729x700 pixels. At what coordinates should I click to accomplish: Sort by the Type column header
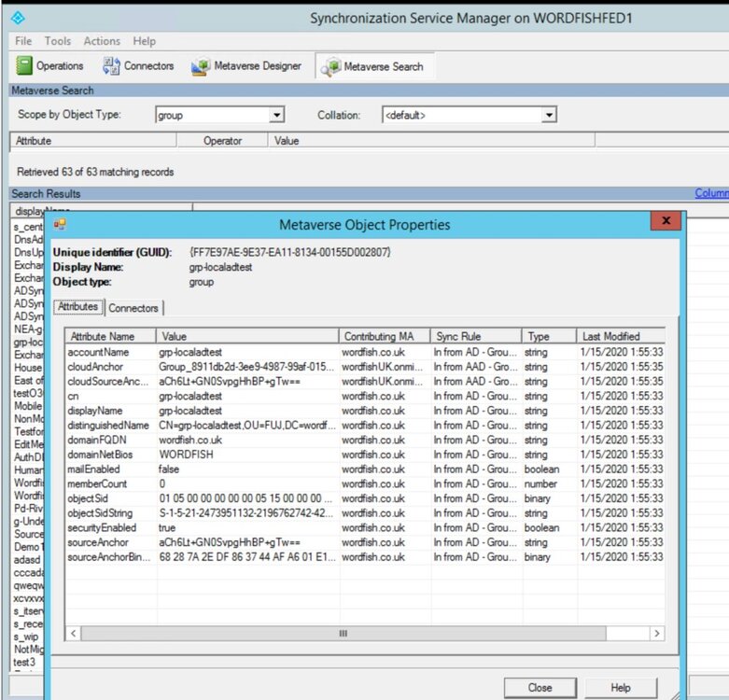point(550,336)
